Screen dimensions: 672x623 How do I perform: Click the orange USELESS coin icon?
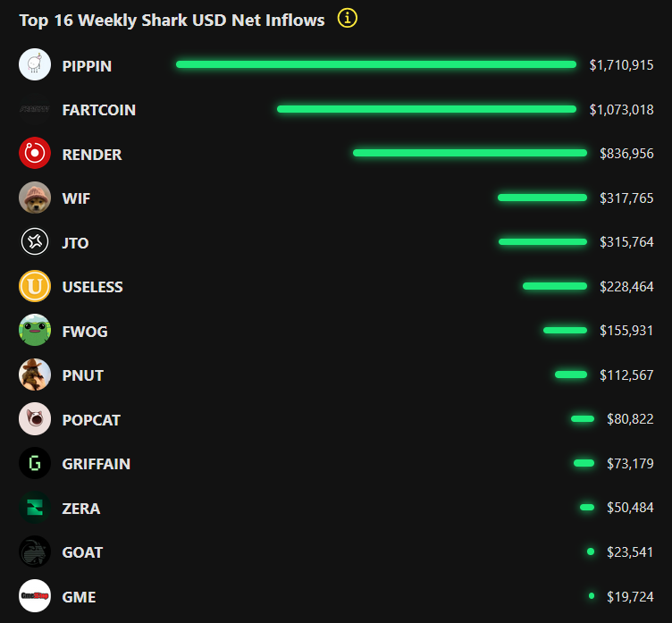35,287
